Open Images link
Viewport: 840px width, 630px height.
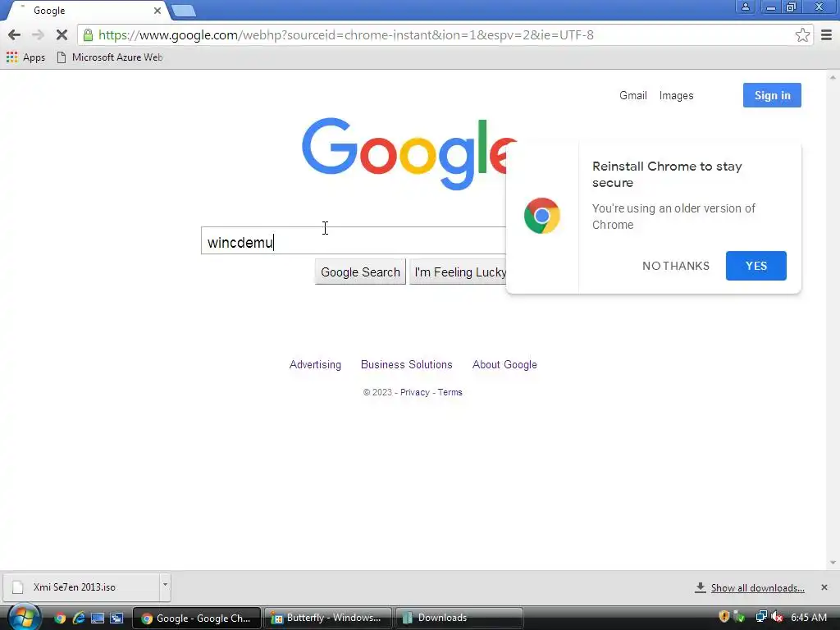[x=676, y=95]
